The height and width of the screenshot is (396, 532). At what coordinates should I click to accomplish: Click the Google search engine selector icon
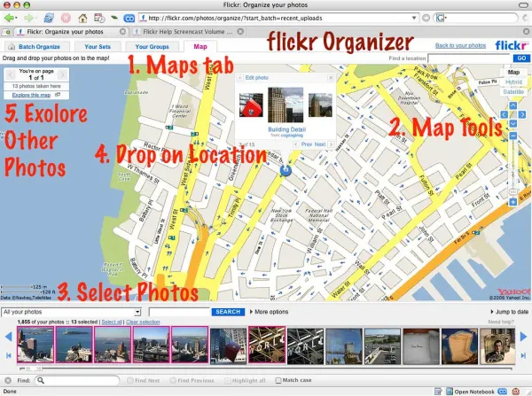441,18
